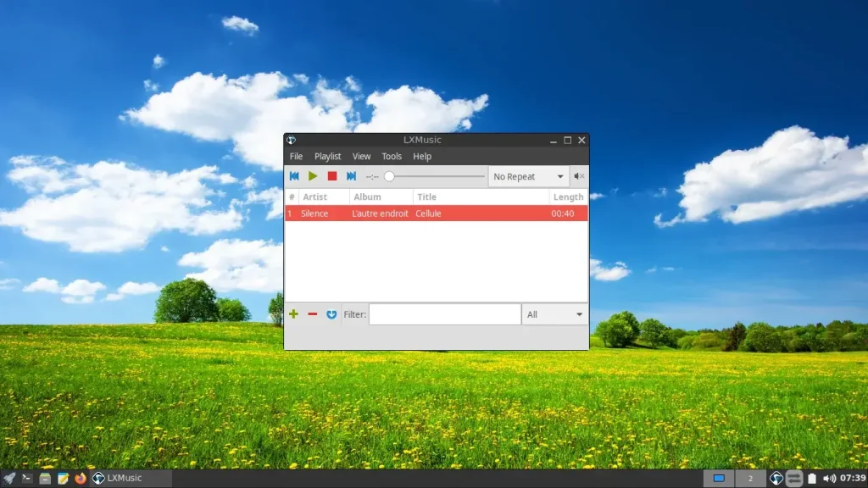Sort the playlist by Length column
The height and width of the screenshot is (488, 868).
pyautogui.click(x=569, y=197)
